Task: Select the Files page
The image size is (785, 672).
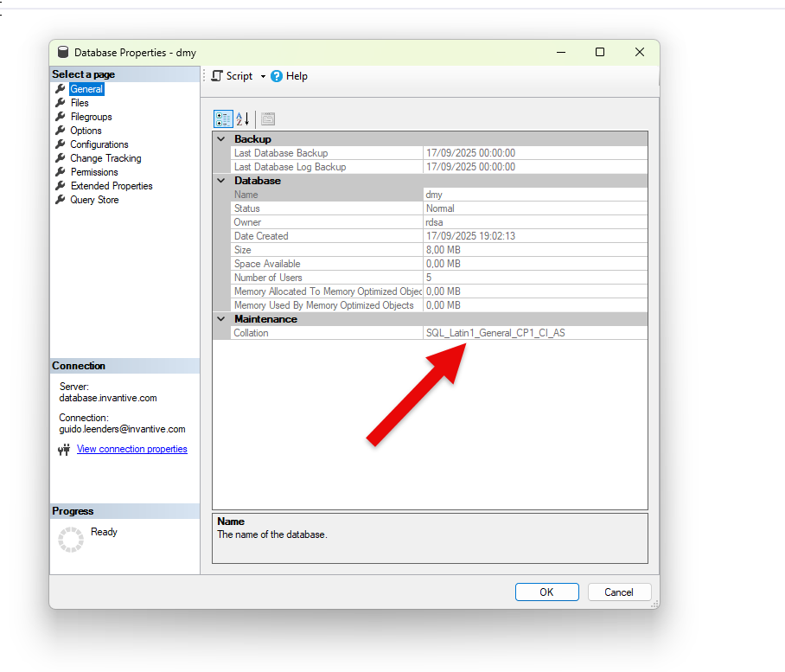Action: click(80, 103)
